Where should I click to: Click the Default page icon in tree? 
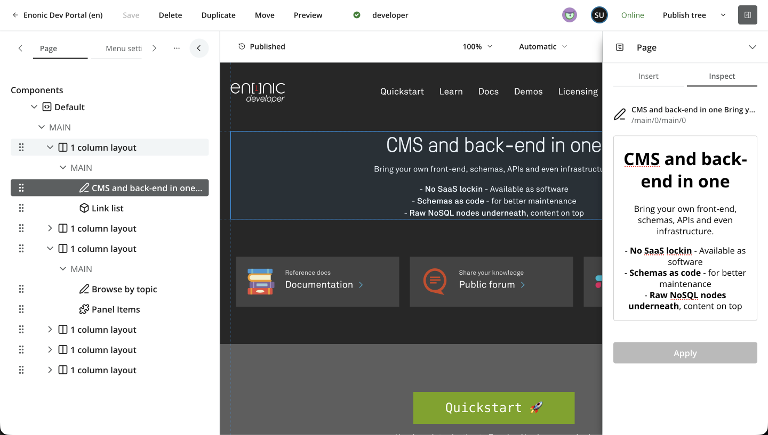coord(47,107)
